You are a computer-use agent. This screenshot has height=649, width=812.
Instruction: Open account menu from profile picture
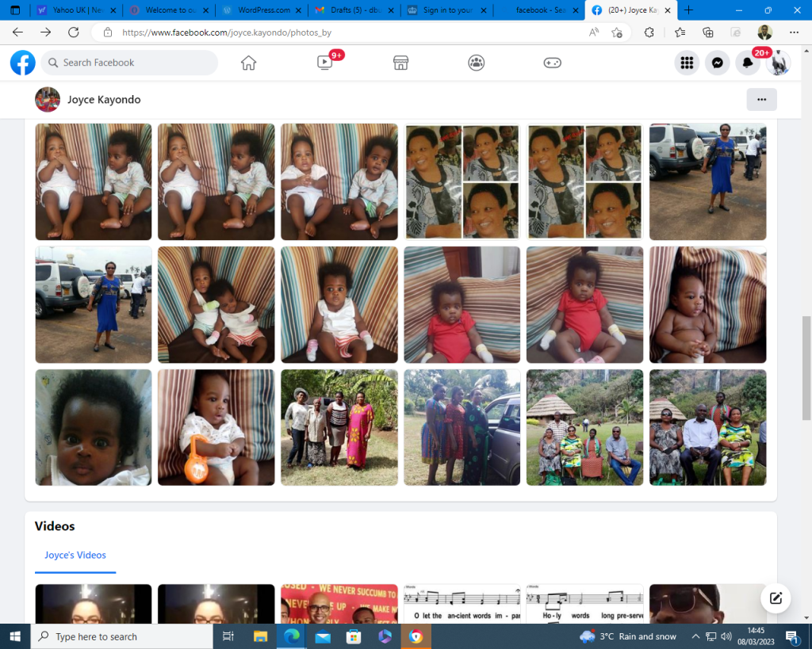point(778,63)
